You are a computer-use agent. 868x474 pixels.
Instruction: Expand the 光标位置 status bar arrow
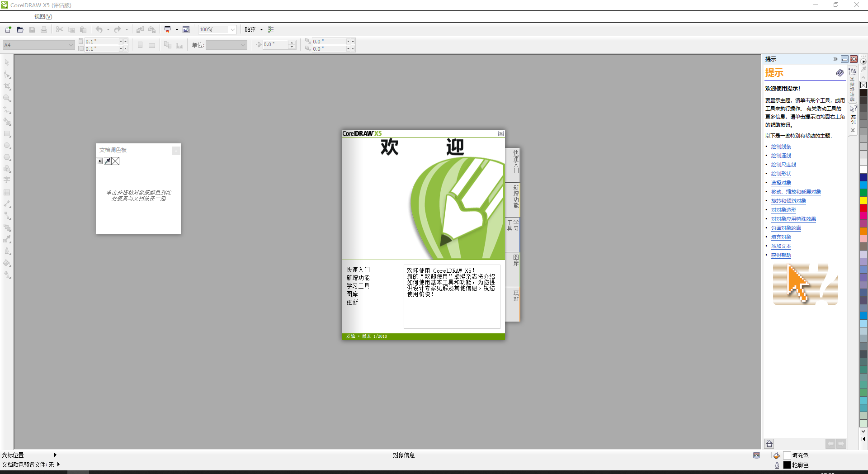tap(55, 455)
